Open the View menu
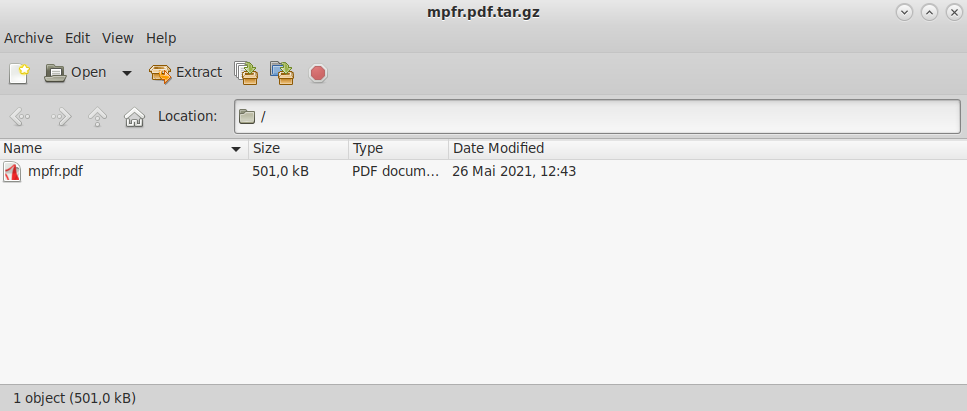This screenshot has width=967, height=411. tap(118, 38)
